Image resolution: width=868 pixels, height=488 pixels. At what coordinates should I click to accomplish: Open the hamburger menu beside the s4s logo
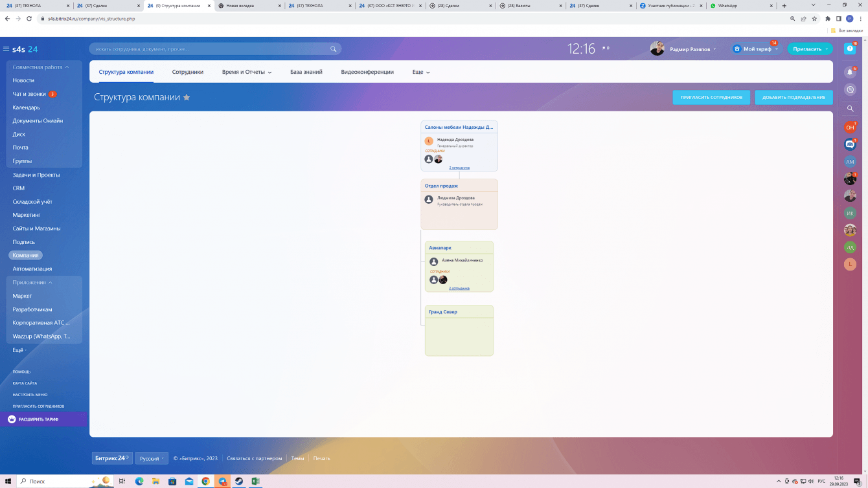pos(6,49)
